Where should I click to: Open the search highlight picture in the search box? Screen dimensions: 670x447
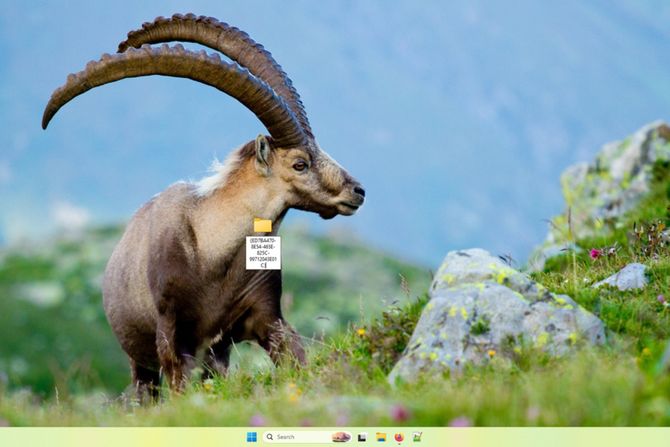point(341,437)
